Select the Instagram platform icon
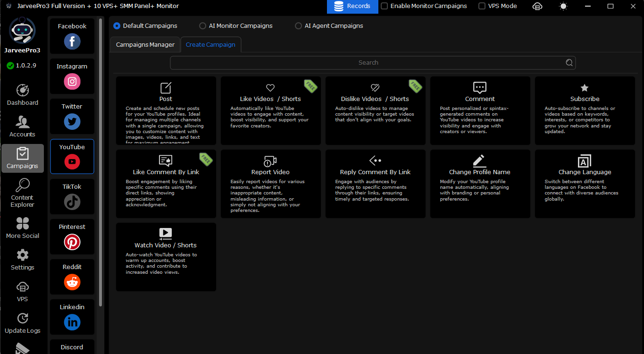 click(x=72, y=82)
